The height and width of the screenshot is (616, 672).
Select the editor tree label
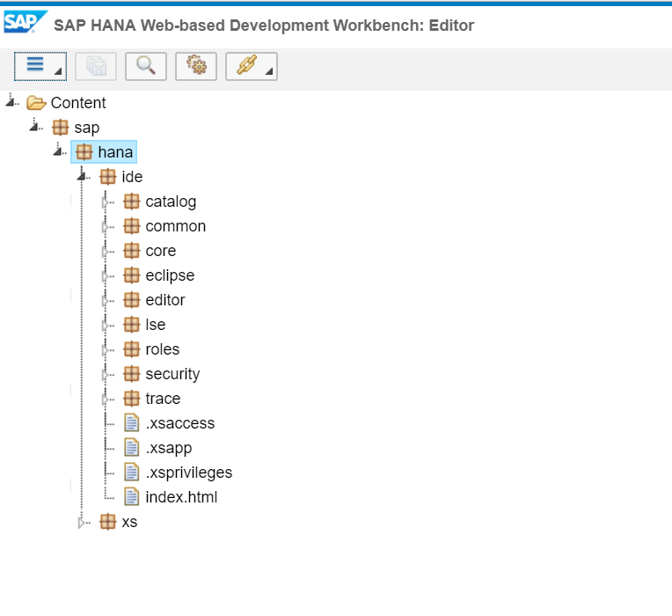click(x=165, y=300)
